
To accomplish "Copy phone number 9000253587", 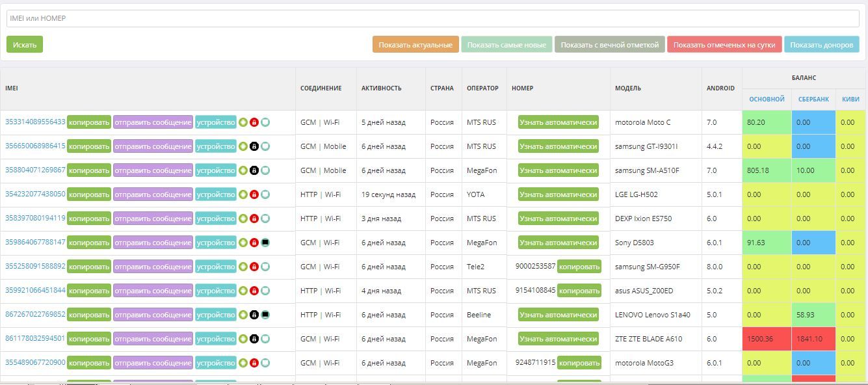I will pyautogui.click(x=579, y=267).
